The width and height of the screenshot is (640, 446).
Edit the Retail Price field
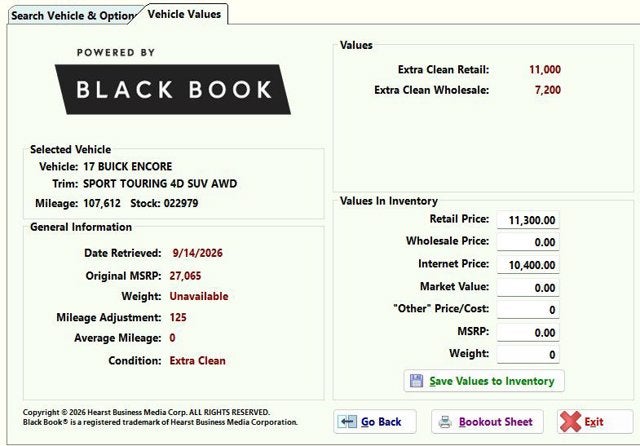[x=528, y=220]
